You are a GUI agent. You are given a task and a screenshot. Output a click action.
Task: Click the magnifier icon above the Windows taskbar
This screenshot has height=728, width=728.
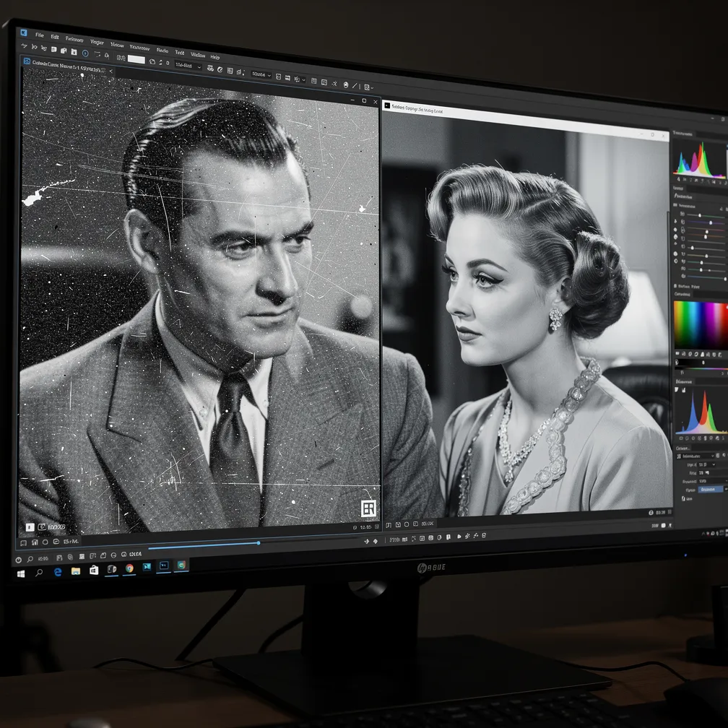tap(30, 559)
